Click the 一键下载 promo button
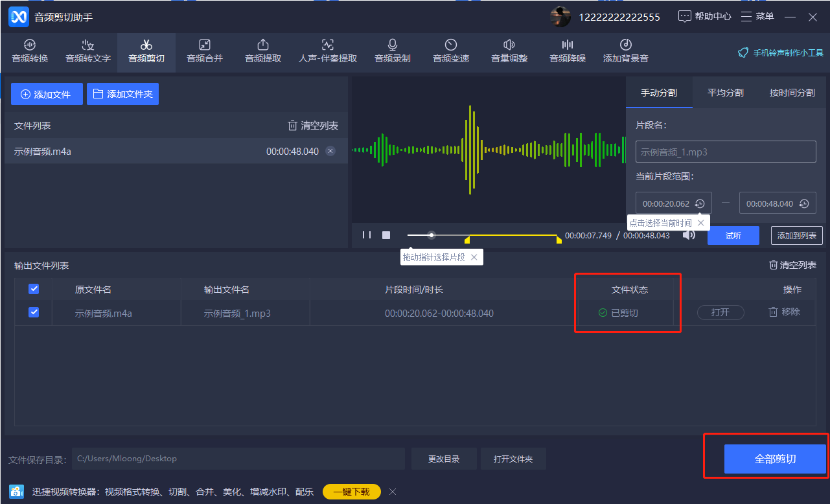This screenshot has width=830, height=504. pyautogui.click(x=352, y=492)
